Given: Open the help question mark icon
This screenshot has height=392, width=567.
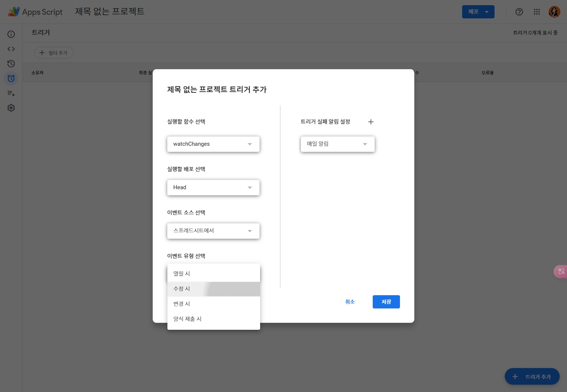Looking at the screenshot, I should coord(519,12).
